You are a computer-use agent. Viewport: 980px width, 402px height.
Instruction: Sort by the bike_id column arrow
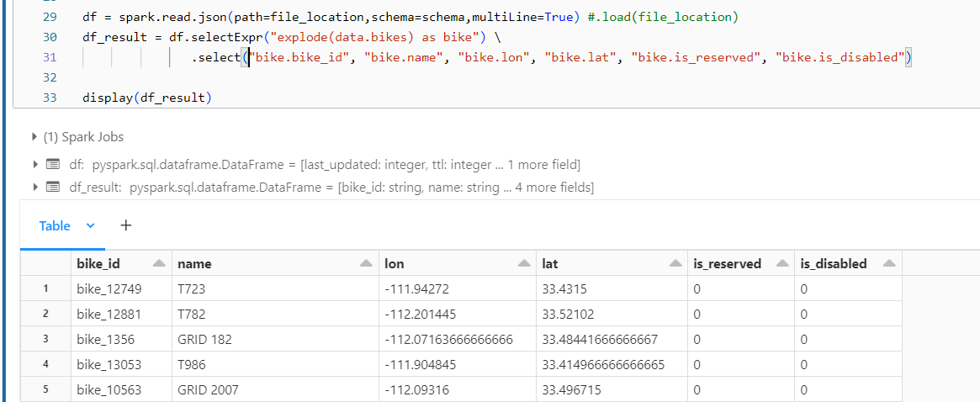tap(159, 264)
